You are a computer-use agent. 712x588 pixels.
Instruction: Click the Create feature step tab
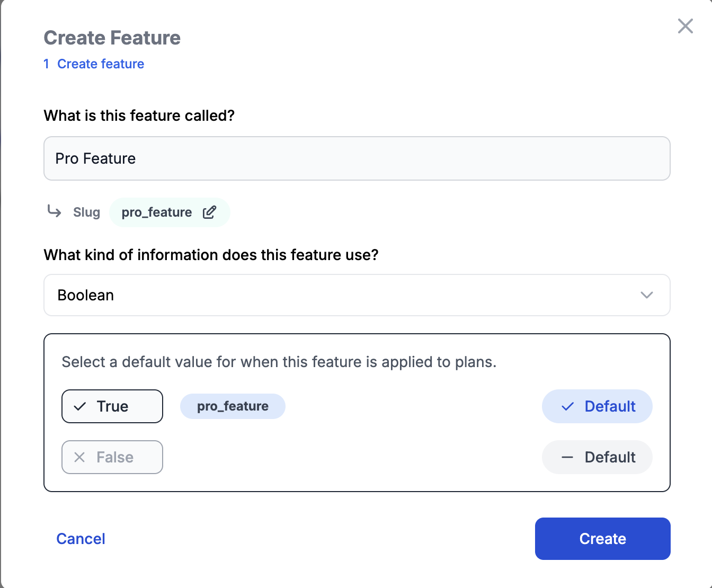(x=101, y=64)
